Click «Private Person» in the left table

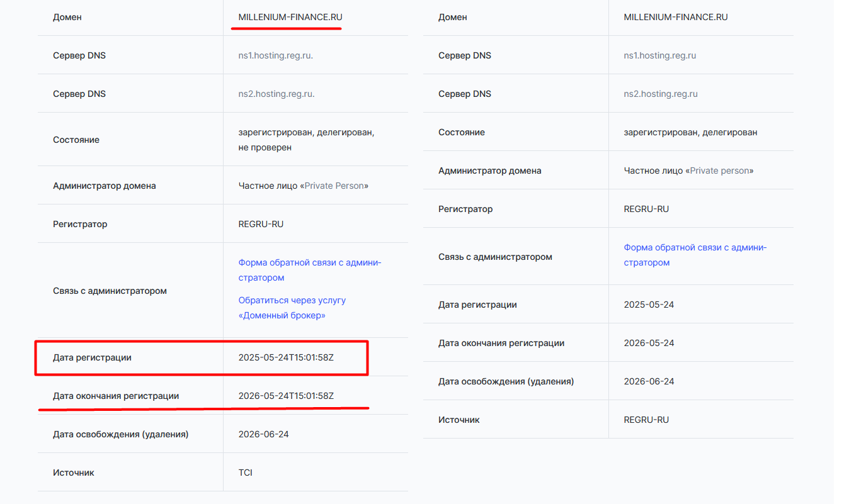coord(334,186)
